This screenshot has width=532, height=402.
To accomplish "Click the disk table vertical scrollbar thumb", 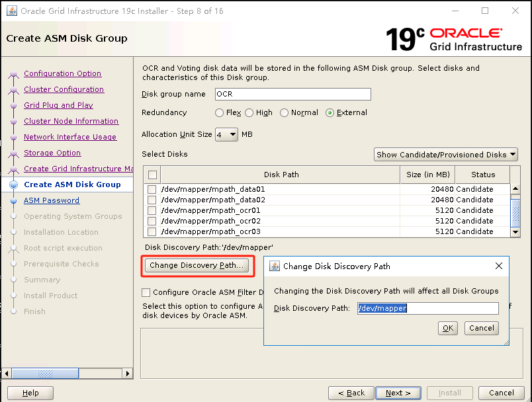I will [x=515, y=213].
